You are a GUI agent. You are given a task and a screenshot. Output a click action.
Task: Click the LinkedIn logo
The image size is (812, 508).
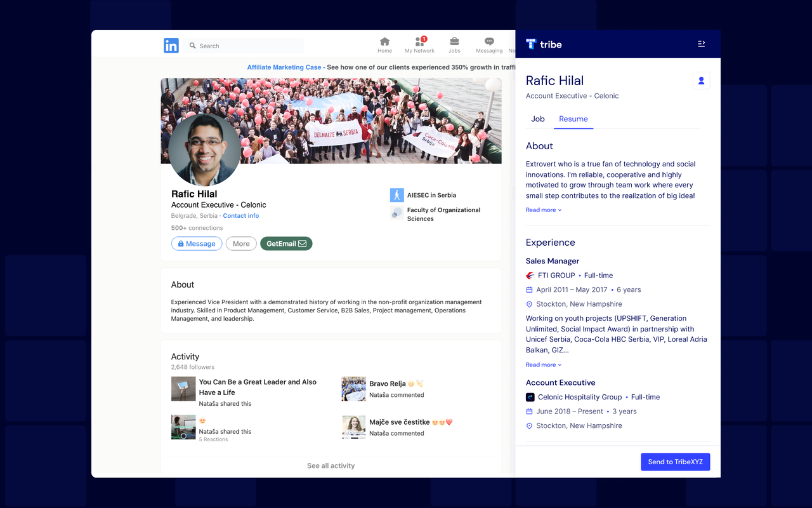[171, 45]
